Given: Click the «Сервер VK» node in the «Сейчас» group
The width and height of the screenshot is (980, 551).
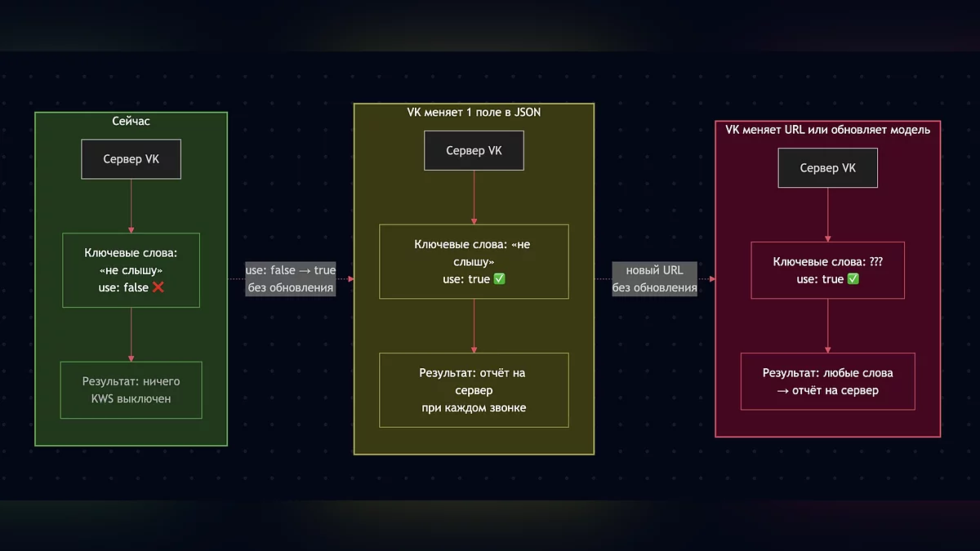Looking at the screenshot, I should pyautogui.click(x=131, y=159).
